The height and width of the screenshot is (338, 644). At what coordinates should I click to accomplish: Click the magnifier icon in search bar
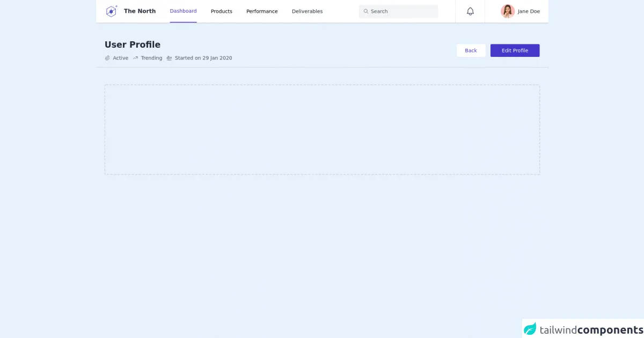pos(366,11)
